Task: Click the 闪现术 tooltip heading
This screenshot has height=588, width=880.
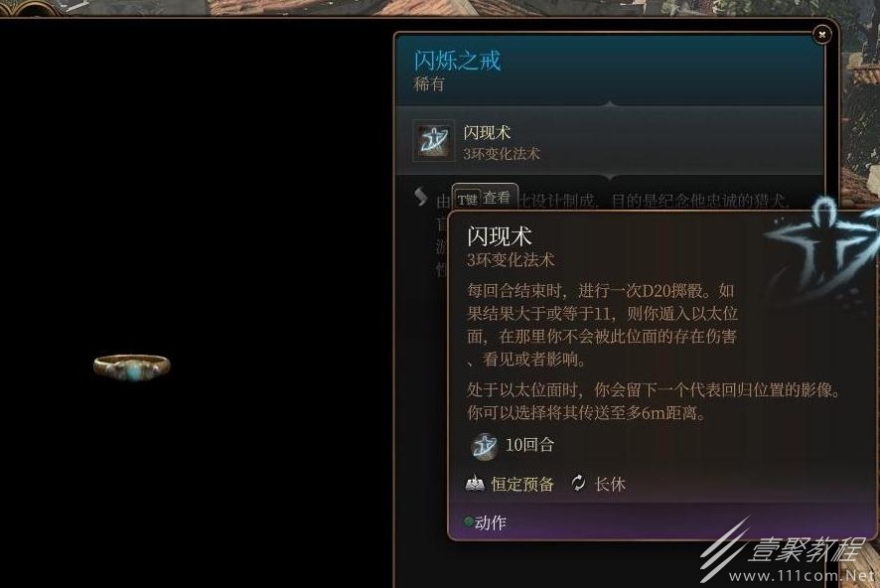Action: tap(499, 236)
